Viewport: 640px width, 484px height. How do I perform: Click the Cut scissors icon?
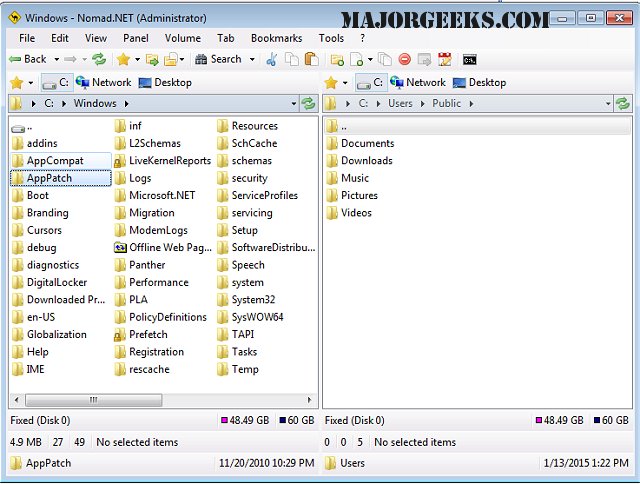[272, 60]
